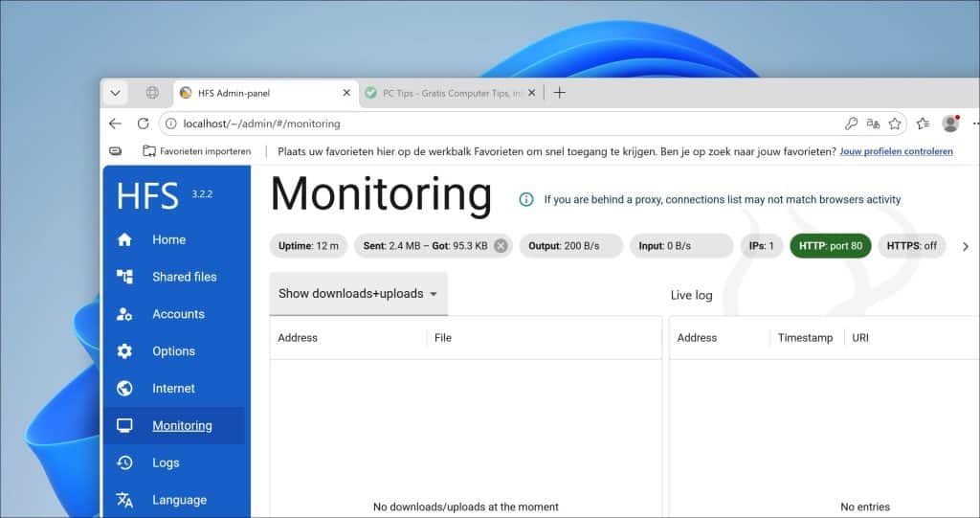The height and width of the screenshot is (518, 980).
Task: Click the password key icon in address bar
Action: click(x=851, y=124)
